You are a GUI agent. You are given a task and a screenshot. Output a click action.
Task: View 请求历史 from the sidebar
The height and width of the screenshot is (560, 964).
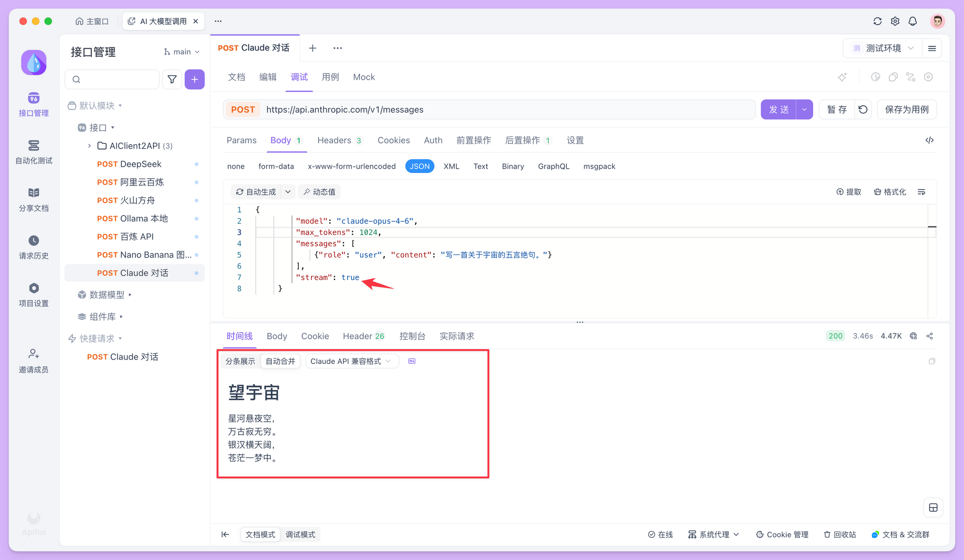(33, 247)
